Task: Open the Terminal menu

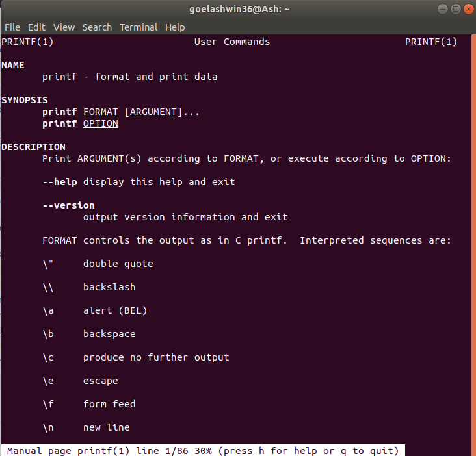Action: coord(139,27)
